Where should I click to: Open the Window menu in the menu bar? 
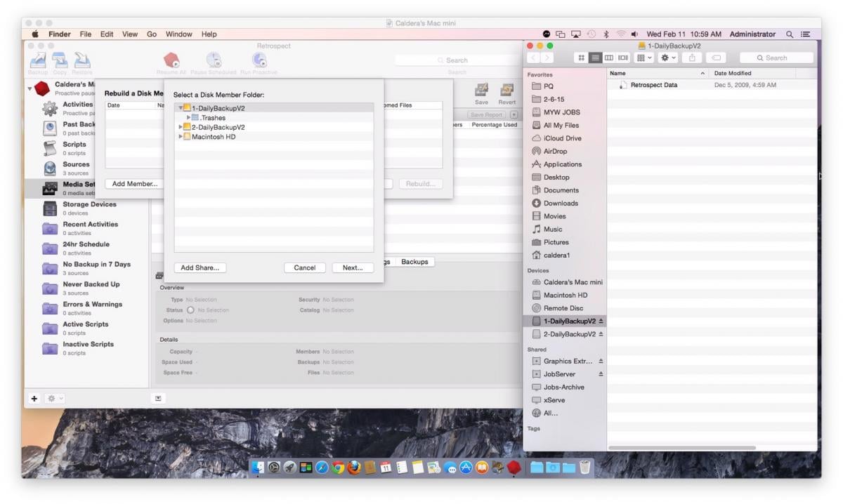click(x=178, y=34)
